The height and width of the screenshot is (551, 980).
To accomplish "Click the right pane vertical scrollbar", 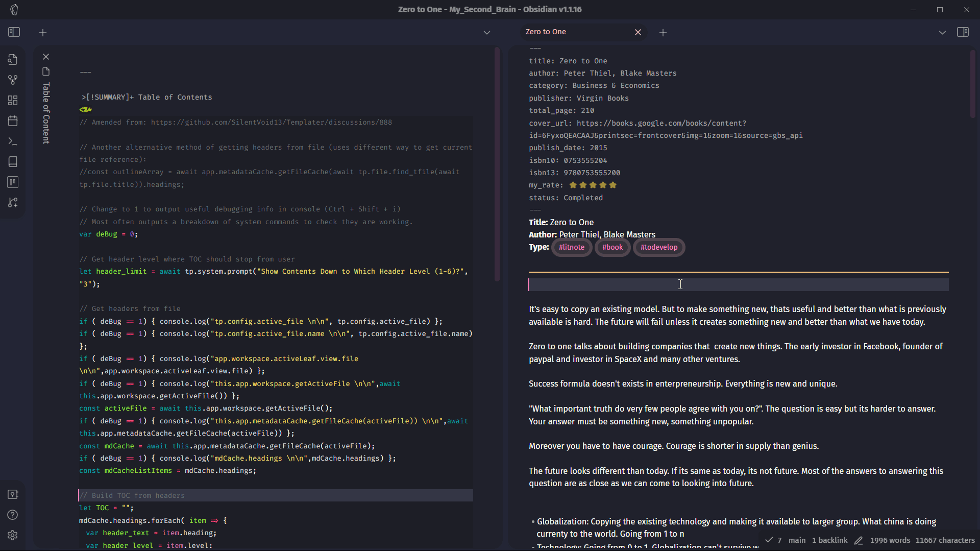I will pos(972,84).
